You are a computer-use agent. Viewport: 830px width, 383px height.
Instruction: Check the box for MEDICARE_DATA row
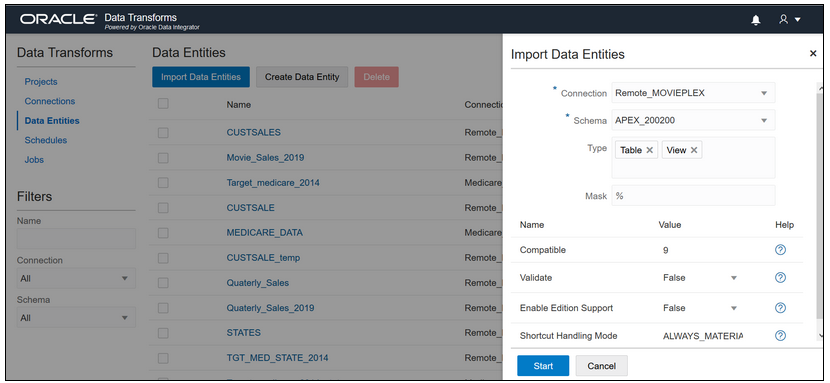click(163, 233)
